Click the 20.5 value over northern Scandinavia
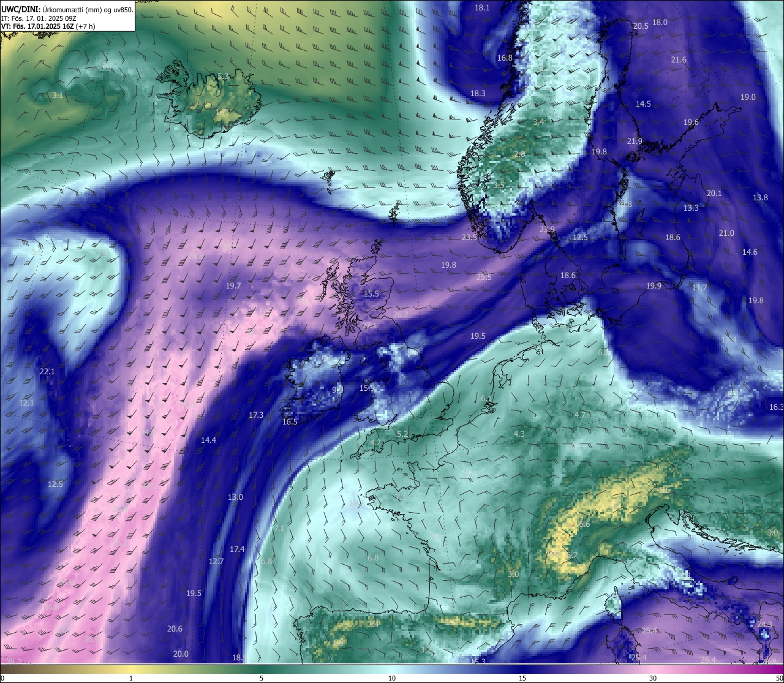 (x=641, y=26)
